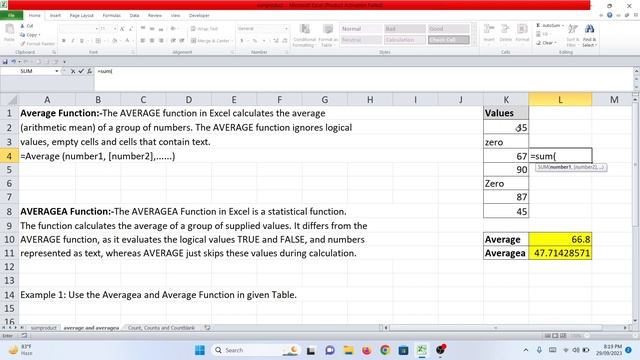
Task: Select the yellow Average result cell 66.8
Action: (560, 239)
